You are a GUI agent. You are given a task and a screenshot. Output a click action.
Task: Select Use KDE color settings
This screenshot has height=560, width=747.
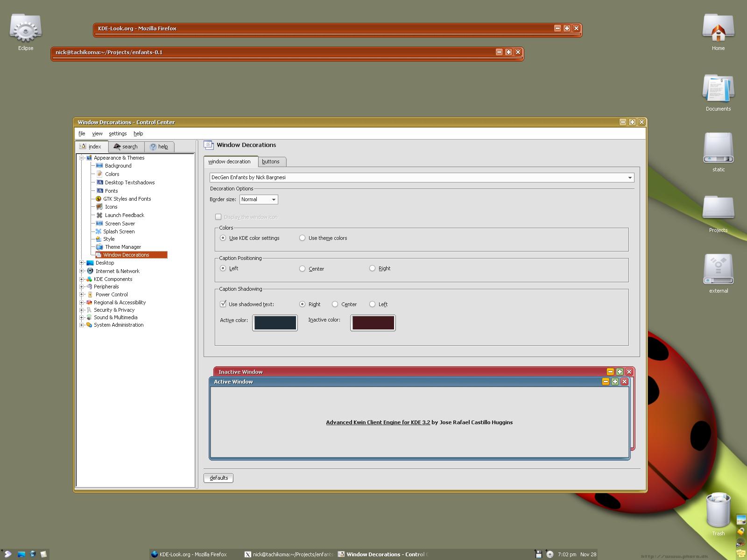[250, 238]
